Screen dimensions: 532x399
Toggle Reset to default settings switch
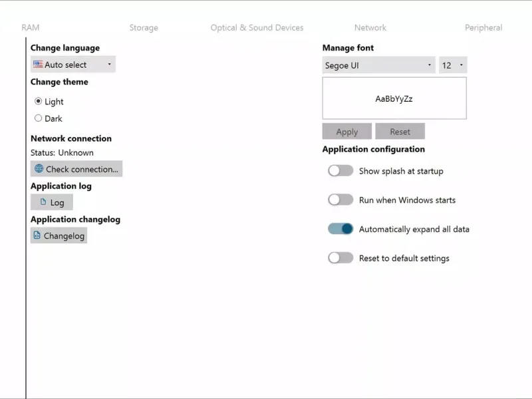point(340,258)
